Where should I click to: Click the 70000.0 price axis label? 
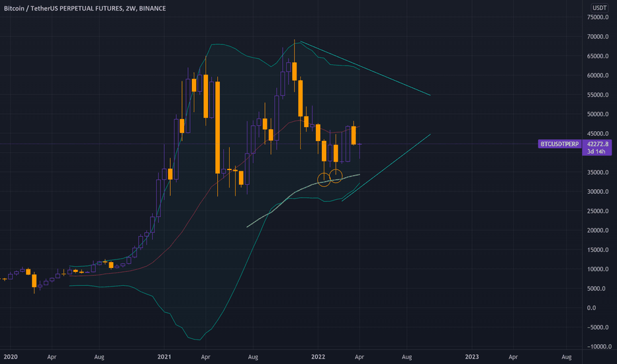[x=597, y=36]
